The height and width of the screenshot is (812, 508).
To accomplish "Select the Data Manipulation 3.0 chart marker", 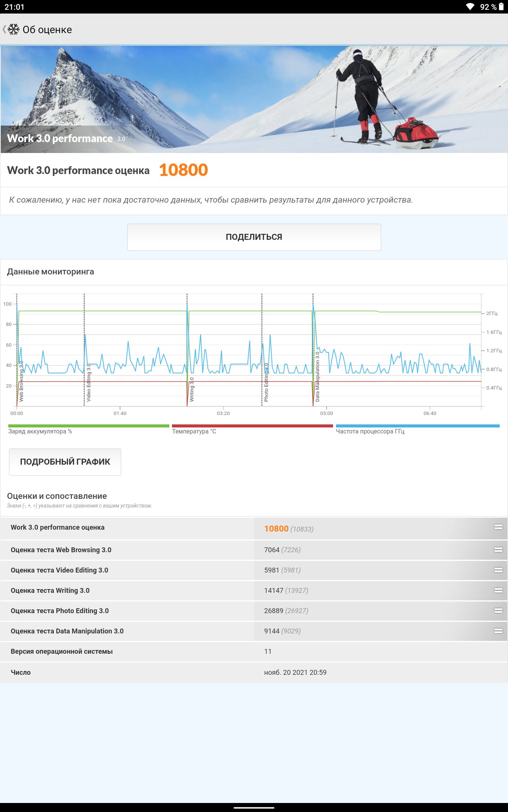I will (x=317, y=377).
